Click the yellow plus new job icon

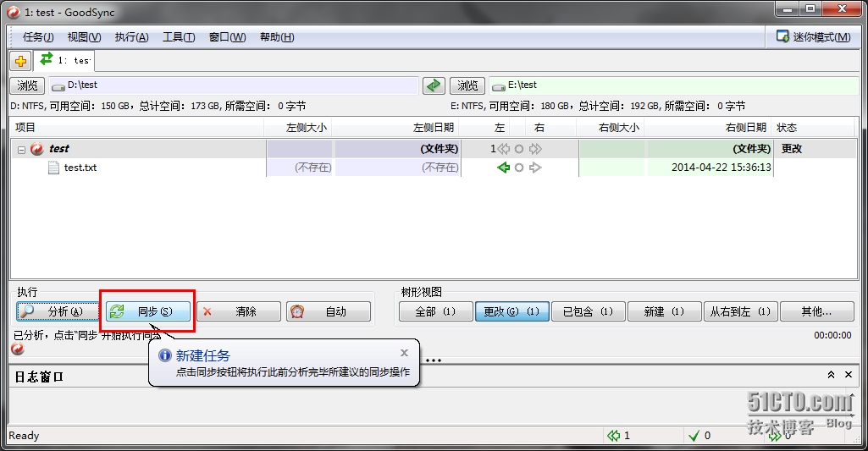pyautogui.click(x=20, y=61)
